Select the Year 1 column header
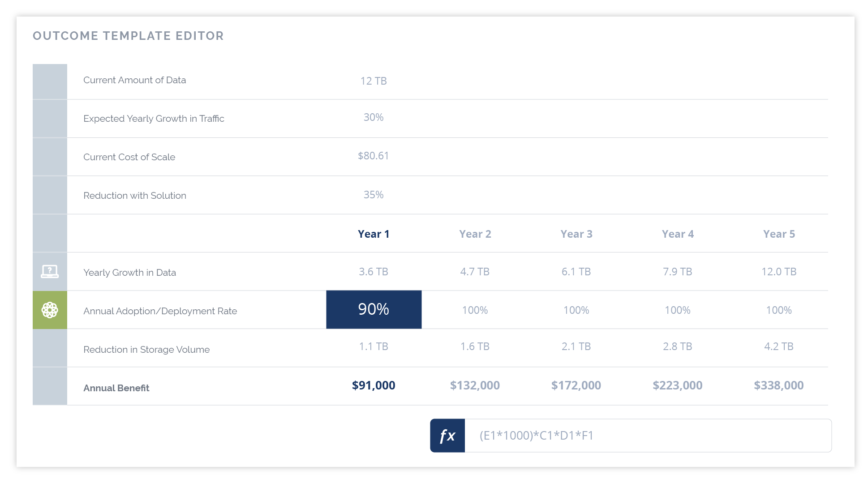 click(374, 234)
